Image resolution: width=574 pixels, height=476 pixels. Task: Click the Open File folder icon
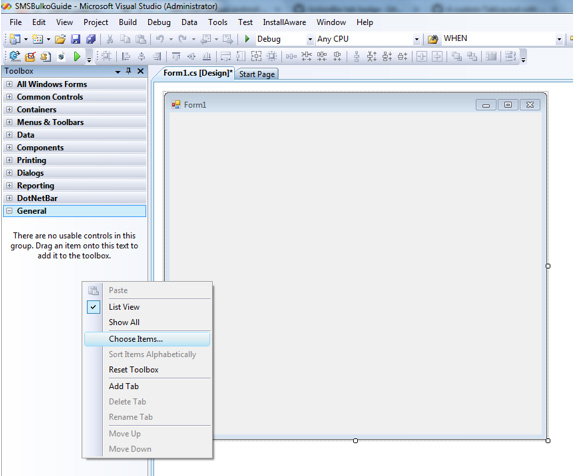point(60,39)
